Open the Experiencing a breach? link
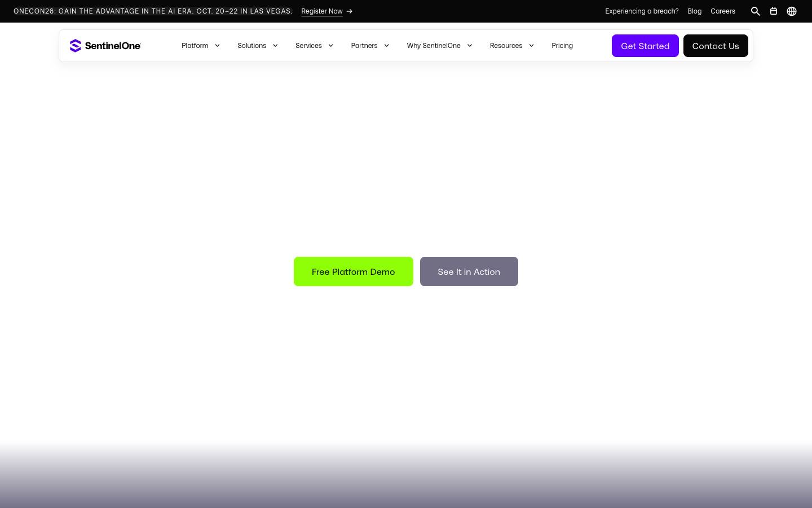812x508 pixels. 642,11
